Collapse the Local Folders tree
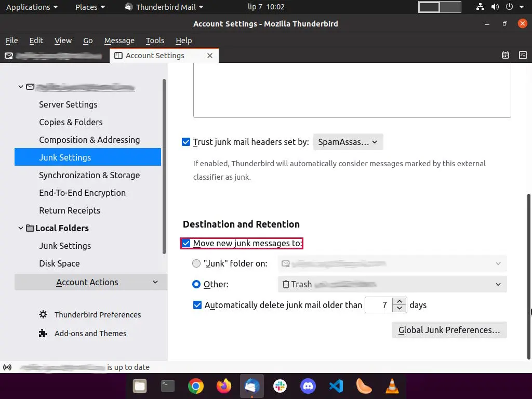The image size is (532, 399). [x=21, y=228]
